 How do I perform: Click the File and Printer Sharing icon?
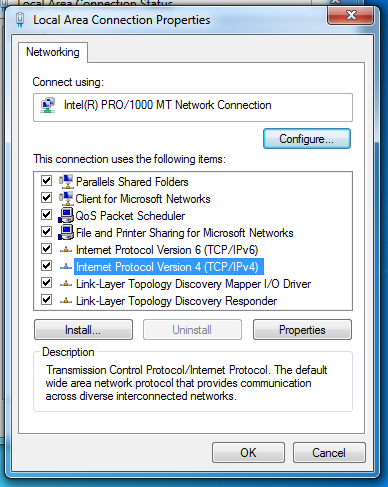pyautogui.click(x=66, y=233)
